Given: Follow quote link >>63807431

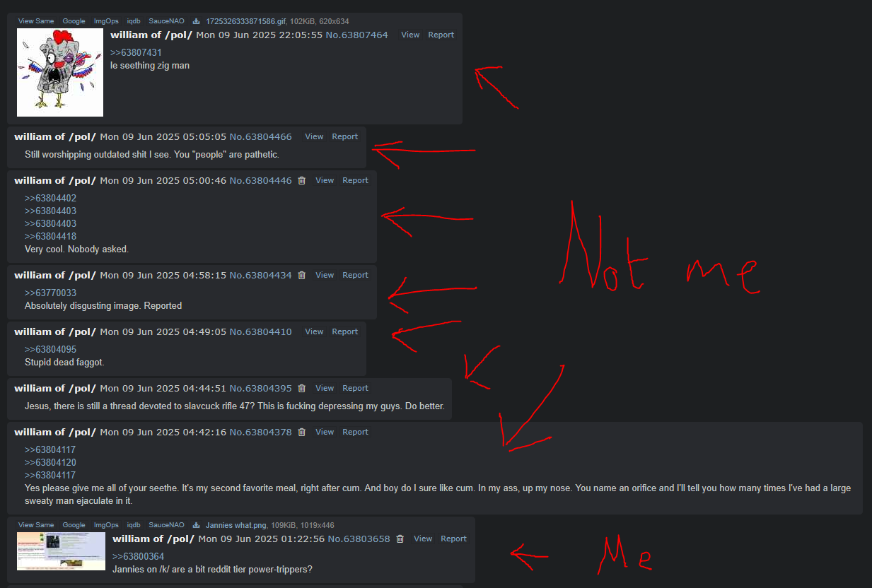Looking at the screenshot, I should [136, 53].
